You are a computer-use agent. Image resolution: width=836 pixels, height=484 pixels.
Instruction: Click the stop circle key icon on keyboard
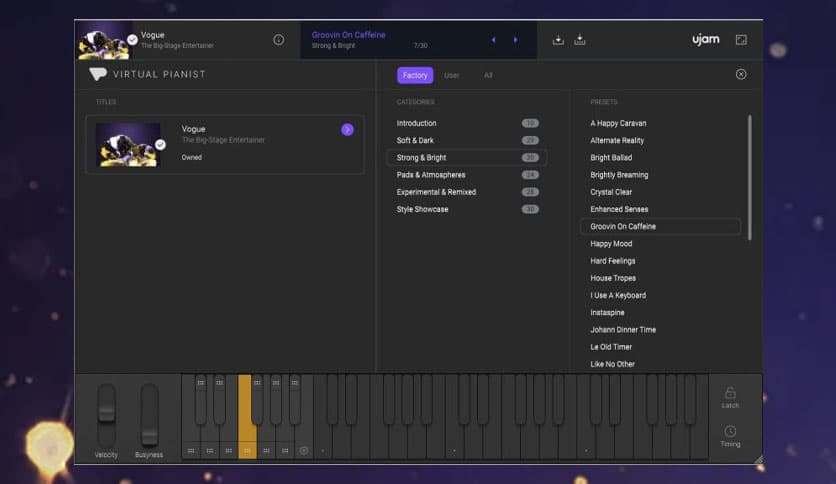tap(304, 451)
